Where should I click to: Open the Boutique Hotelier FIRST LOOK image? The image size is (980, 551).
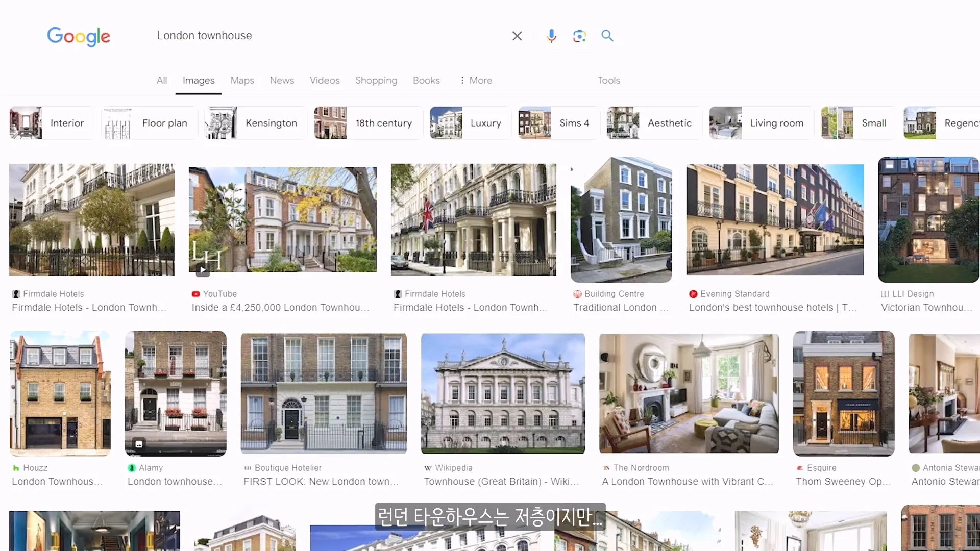point(324,393)
